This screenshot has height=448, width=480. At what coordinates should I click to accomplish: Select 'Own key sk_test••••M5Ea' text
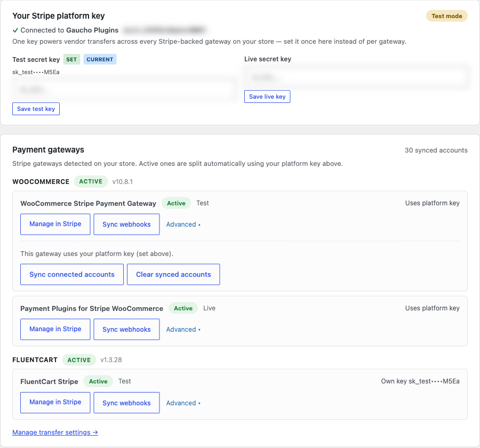(420, 381)
